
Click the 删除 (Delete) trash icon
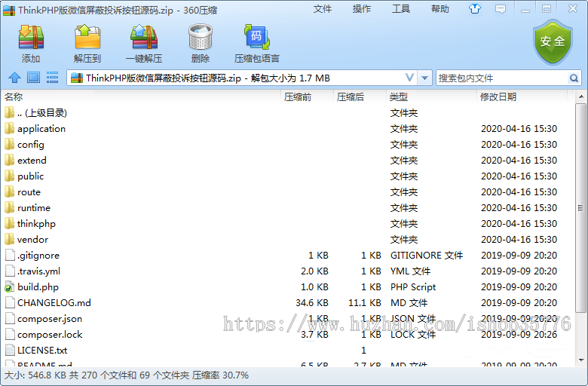[201, 37]
